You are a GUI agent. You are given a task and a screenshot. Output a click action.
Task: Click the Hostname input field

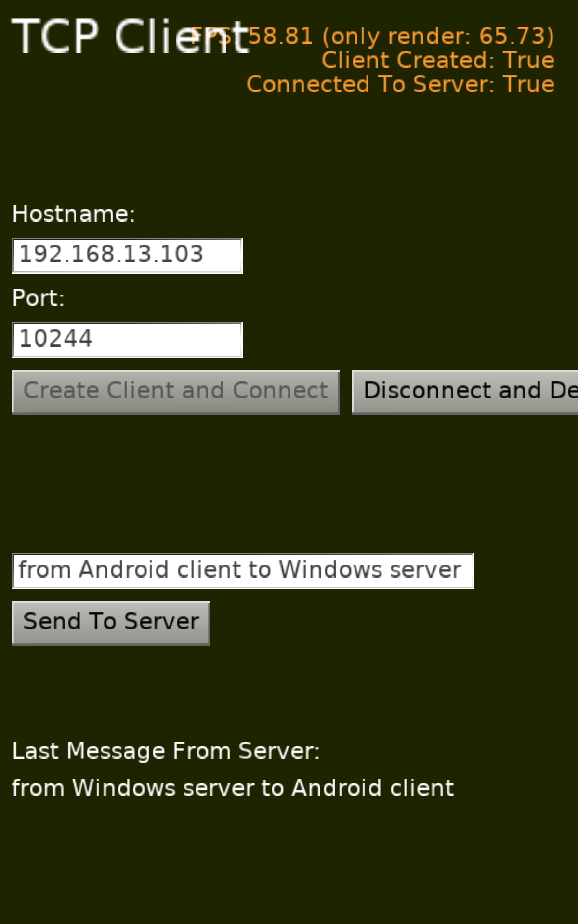[127, 256]
